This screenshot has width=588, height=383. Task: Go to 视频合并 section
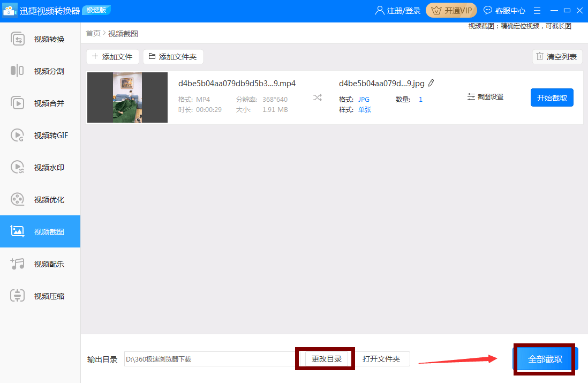(x=40, y=103)
